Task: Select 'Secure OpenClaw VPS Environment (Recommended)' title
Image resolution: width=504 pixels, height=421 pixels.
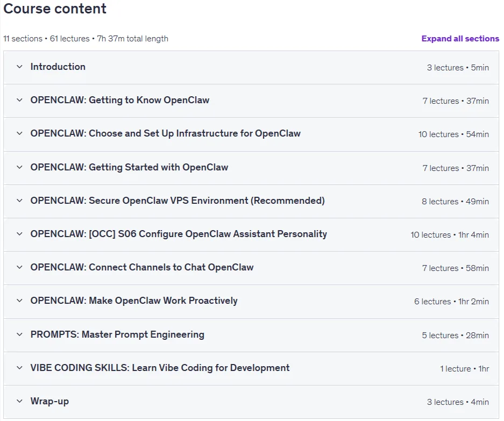Action: pyautogui.click(x=178, y=201)
